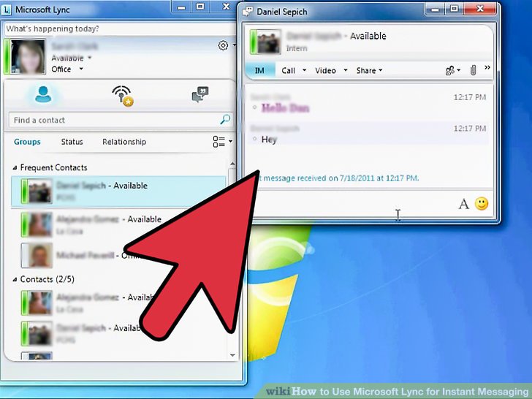Image resolution: width=532 pixels, height=399 pixels.
Task: Click the conversation window title bar chat icon
Action: tap(248, 12)
